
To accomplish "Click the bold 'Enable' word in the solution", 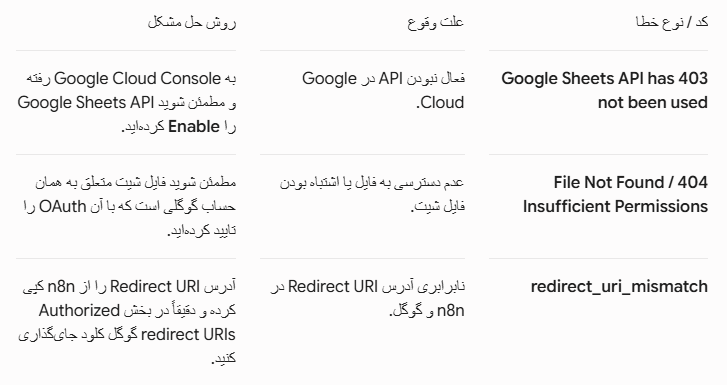I will (x=194, y=127).
